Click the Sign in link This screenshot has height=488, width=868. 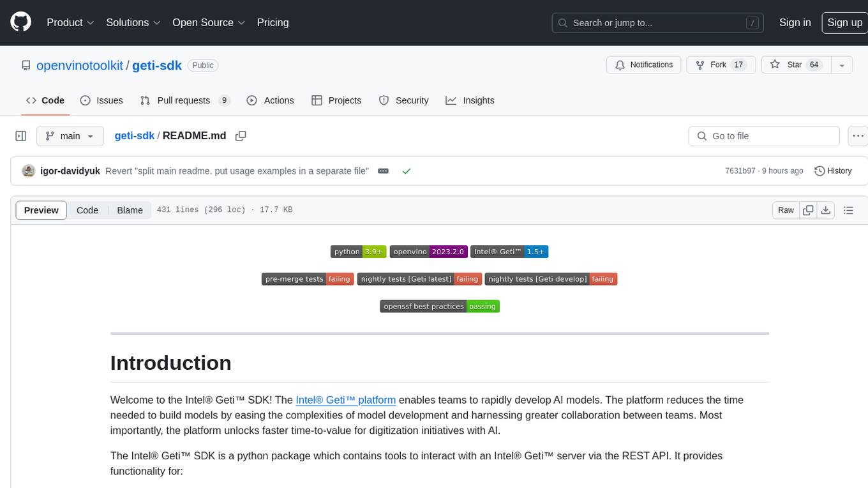[x=795, y=22]
